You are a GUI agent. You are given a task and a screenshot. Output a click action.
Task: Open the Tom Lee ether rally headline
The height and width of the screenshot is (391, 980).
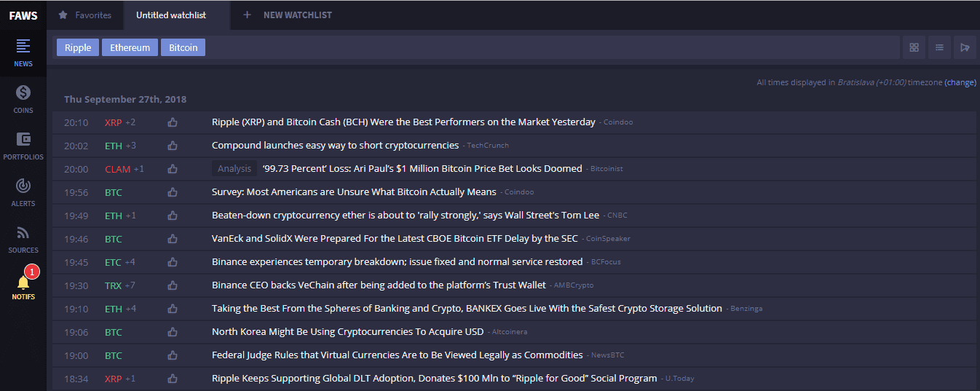click(406, 216)
